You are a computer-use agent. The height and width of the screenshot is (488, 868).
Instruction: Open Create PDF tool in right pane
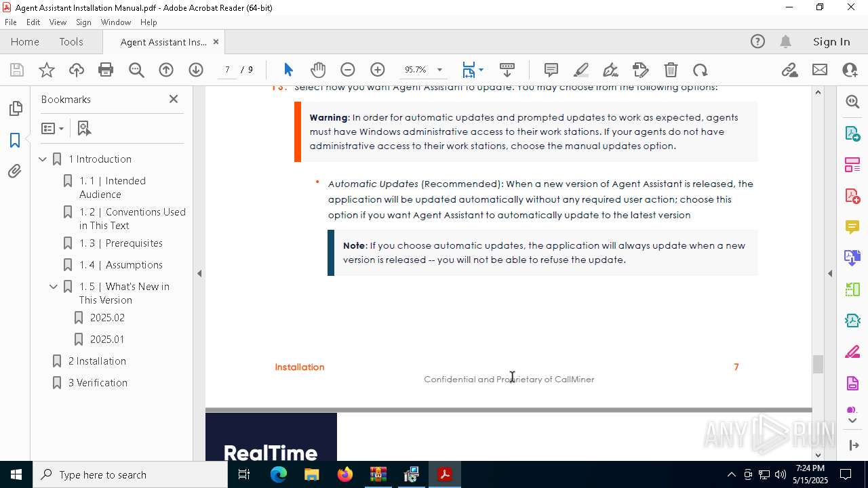[852, 196]
